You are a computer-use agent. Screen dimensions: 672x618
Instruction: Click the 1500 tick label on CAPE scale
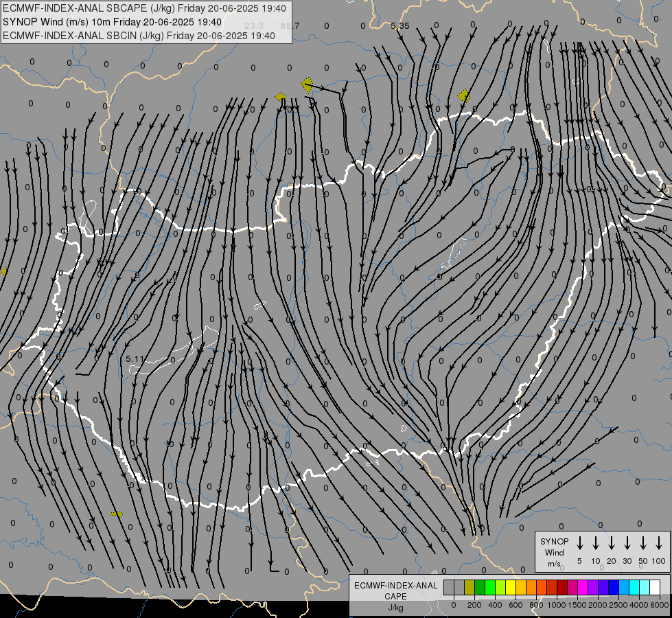tap(577, 605)
